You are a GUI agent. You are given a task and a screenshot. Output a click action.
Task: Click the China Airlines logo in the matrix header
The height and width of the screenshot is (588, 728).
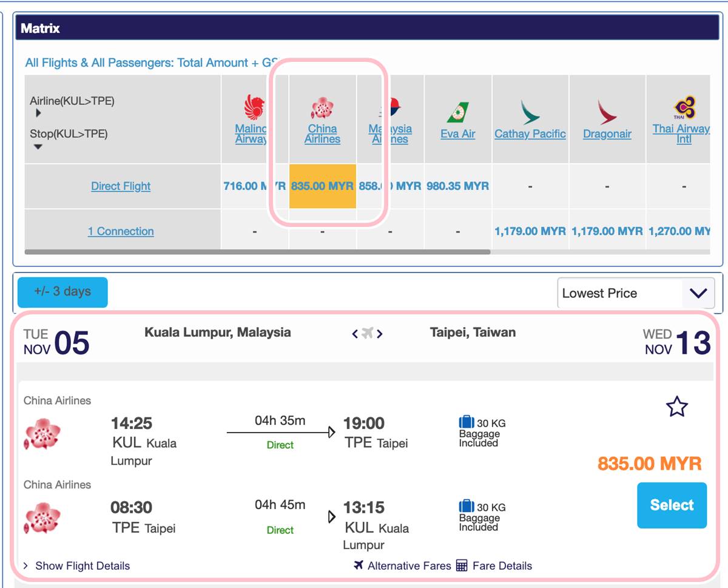[x=322, y=109]
